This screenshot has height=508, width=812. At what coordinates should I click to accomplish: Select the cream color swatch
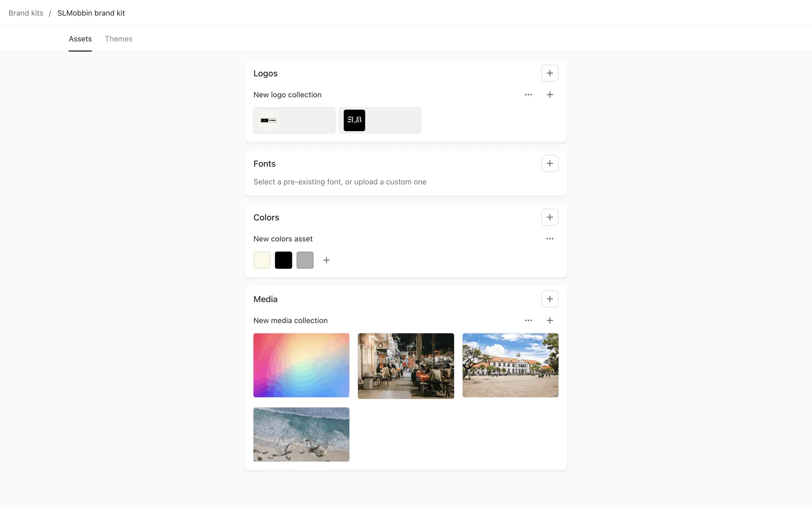point(262,260)
